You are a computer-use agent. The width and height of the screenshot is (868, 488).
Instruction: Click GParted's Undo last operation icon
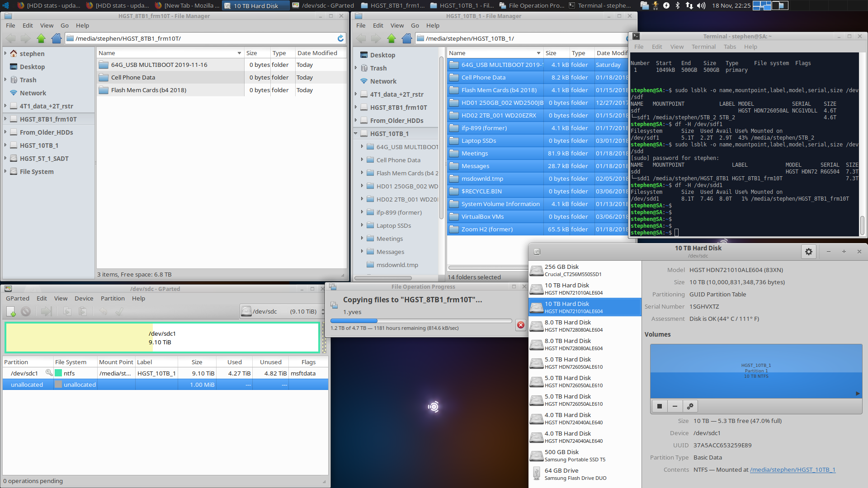103,311
